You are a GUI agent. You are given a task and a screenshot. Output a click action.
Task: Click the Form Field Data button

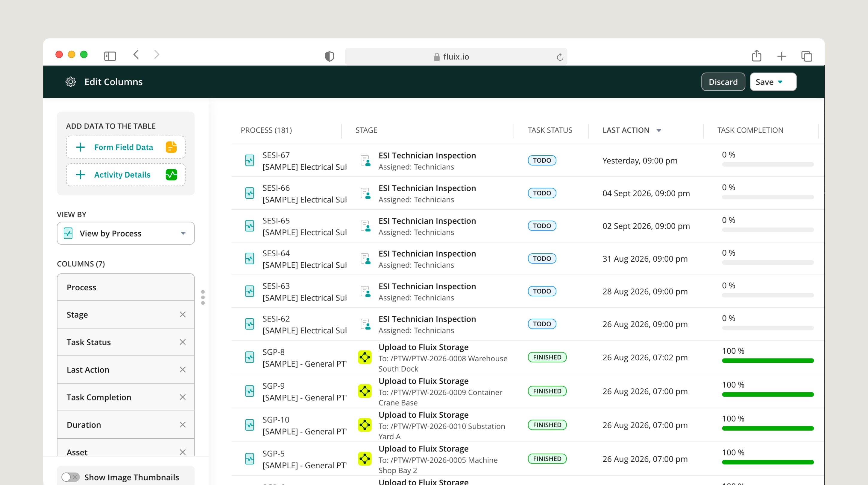(126, 147)
